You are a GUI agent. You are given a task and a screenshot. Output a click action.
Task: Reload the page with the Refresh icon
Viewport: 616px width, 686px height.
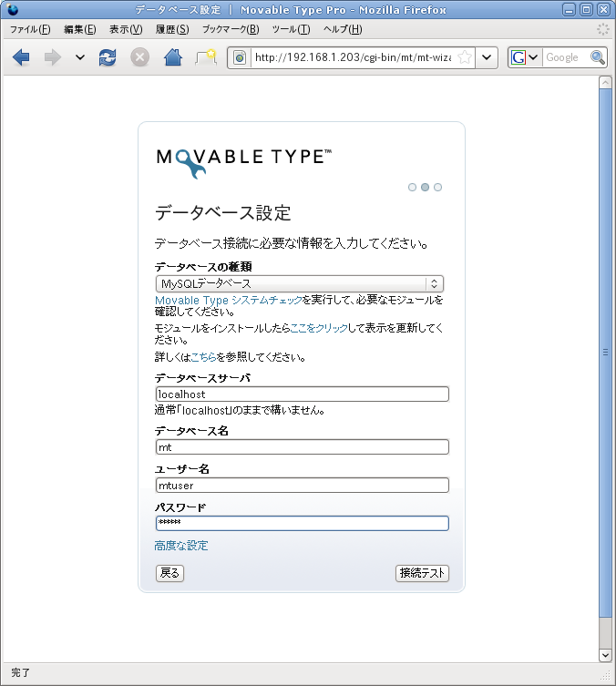(108, 57)
